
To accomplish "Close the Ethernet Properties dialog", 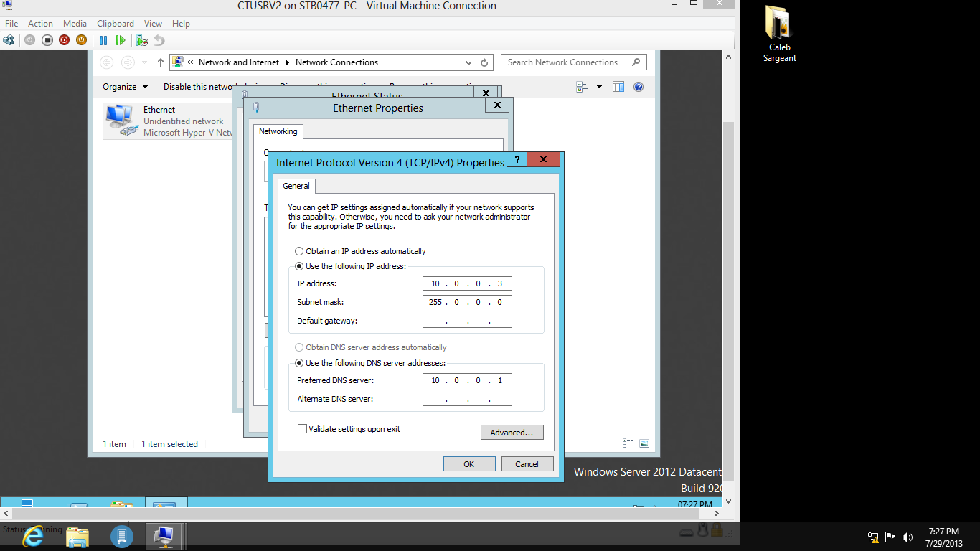I will 497,105.
